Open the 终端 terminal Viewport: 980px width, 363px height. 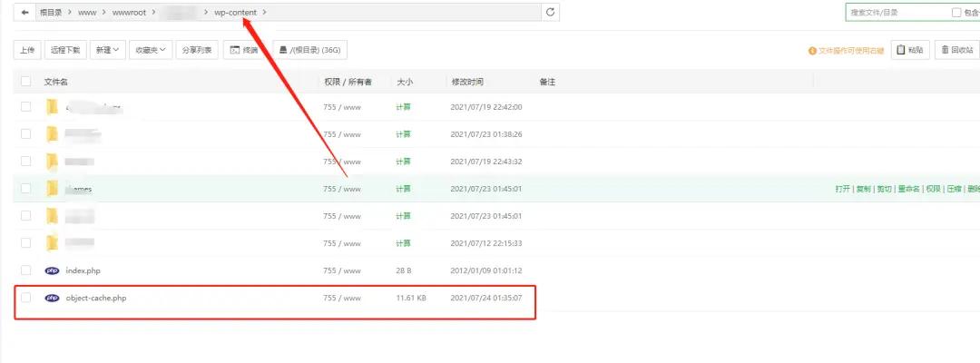click(x=245, y=50)
